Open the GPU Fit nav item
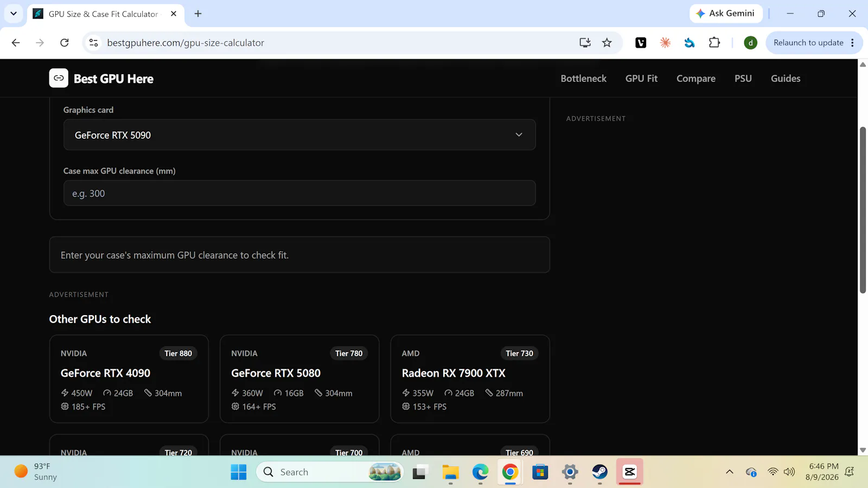 pyautogui.click(x=641, y=78)
